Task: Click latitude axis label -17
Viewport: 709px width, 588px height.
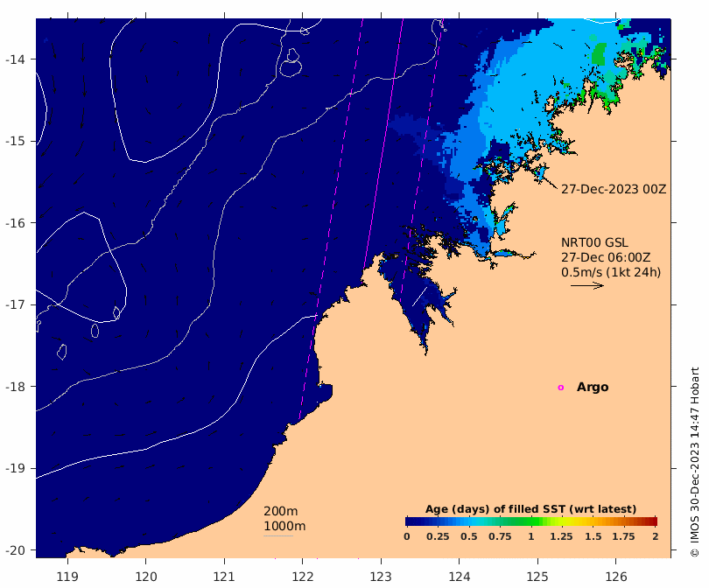Action: (x=15, y=304)
